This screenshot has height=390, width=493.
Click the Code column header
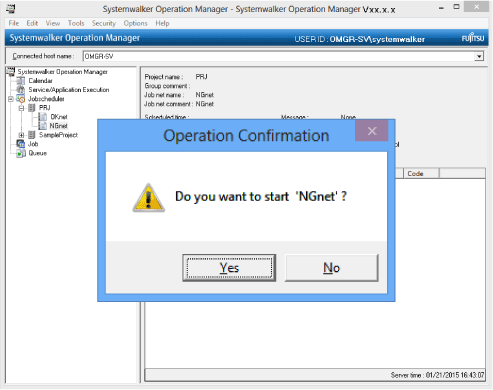pyautogui.click(x=421, y=173)
